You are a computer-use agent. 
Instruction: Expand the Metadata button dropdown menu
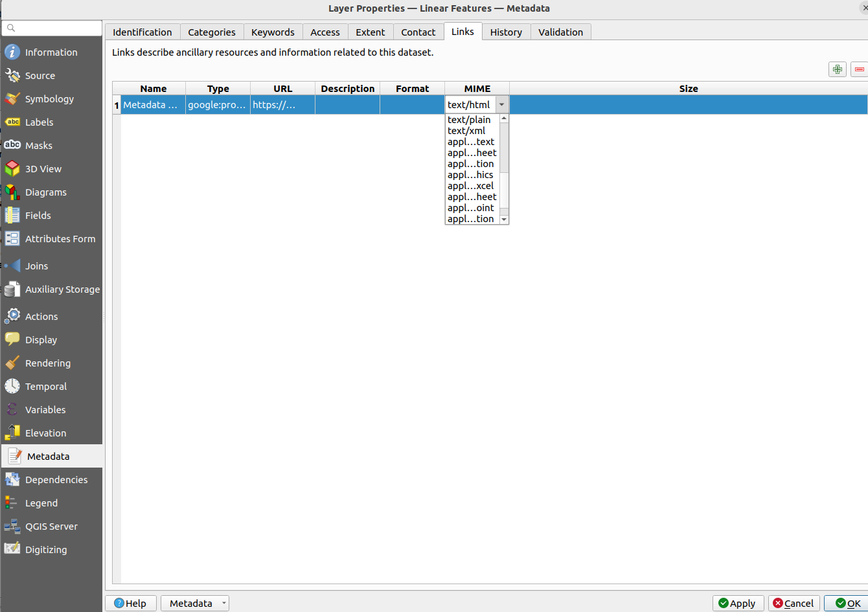click(223, 603)
